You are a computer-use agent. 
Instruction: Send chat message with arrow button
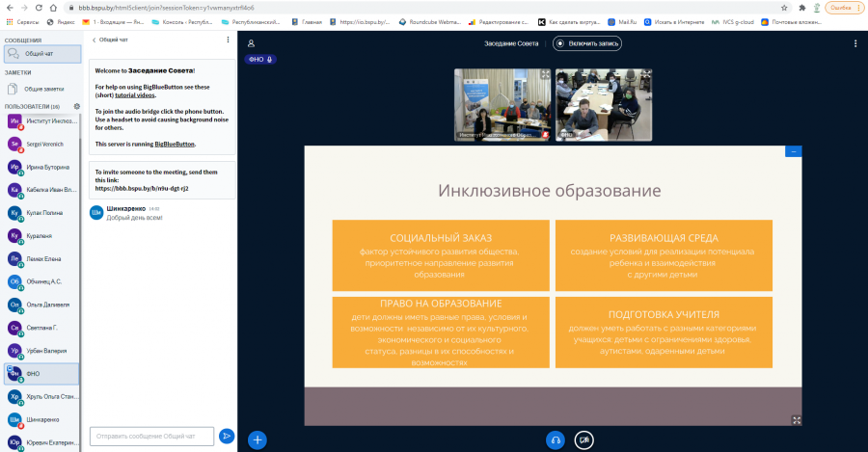click(227, 436)
